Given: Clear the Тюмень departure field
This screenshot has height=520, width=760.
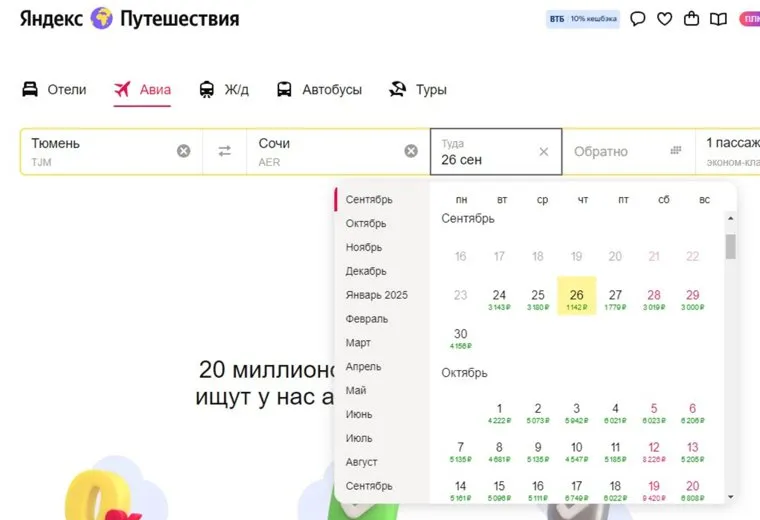Looking at the screenshot, I should pyautogui.click(x=183, y=151).
